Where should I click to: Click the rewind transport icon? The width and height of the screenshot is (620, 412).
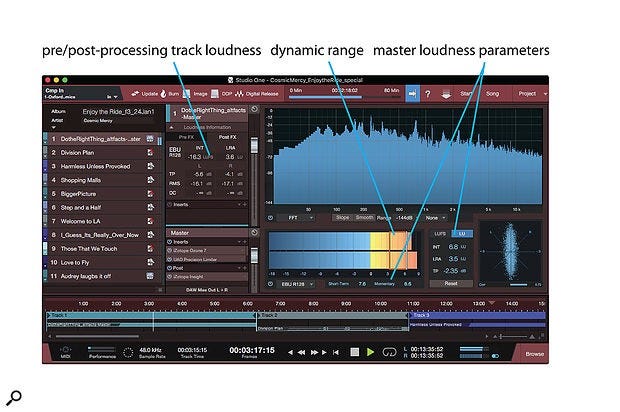[x=301, y=352]
